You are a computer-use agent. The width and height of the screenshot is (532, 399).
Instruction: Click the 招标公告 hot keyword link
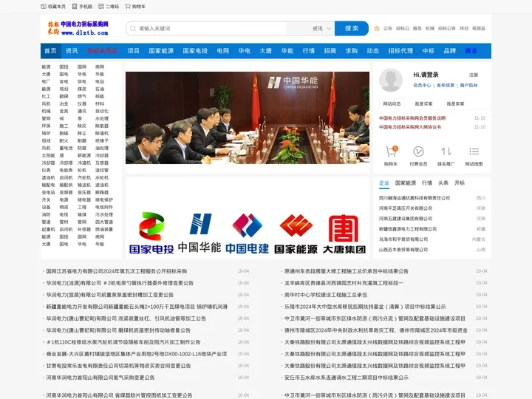pos(446,29)
